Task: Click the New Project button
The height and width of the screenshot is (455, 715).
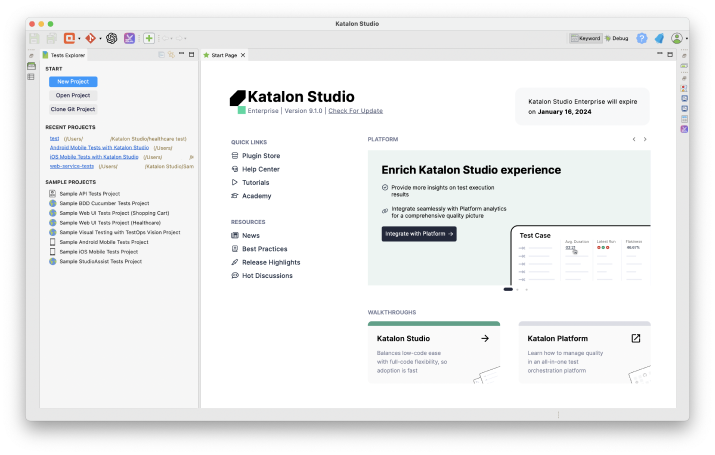Action: [x=73, y=81]
